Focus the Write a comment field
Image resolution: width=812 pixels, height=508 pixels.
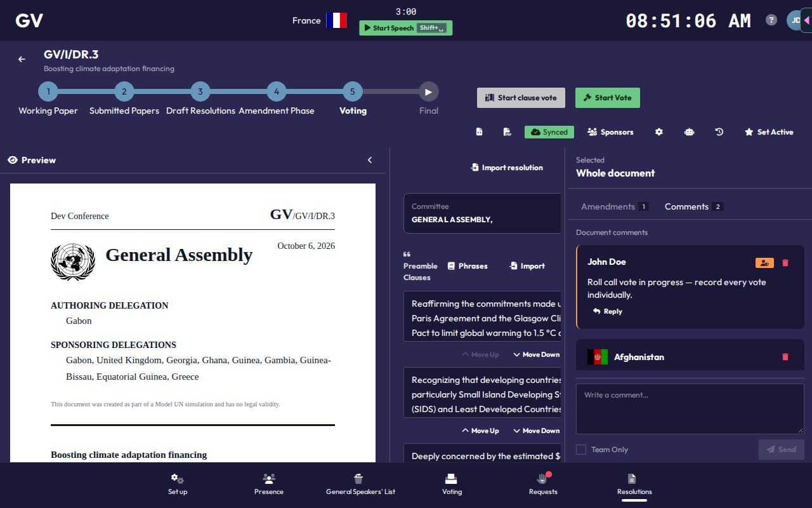click(690, 409)
